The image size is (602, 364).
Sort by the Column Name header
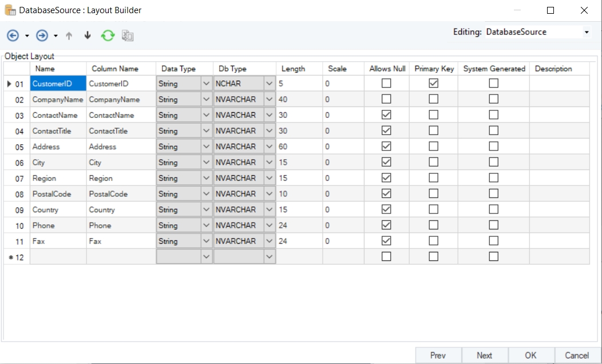[115, 69]
